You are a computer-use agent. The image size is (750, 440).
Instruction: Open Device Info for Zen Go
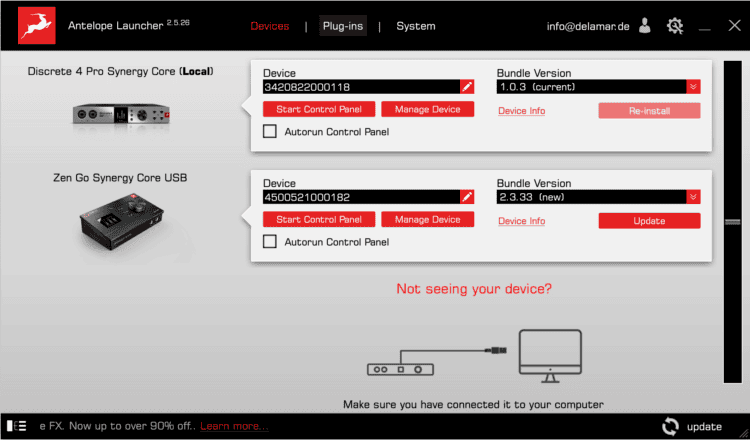[521, 220]
